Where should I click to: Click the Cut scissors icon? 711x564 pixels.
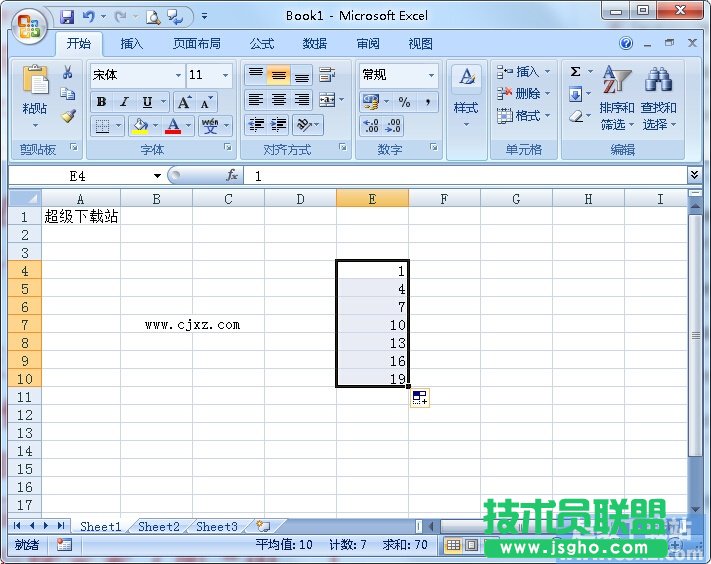click(68, 72)
